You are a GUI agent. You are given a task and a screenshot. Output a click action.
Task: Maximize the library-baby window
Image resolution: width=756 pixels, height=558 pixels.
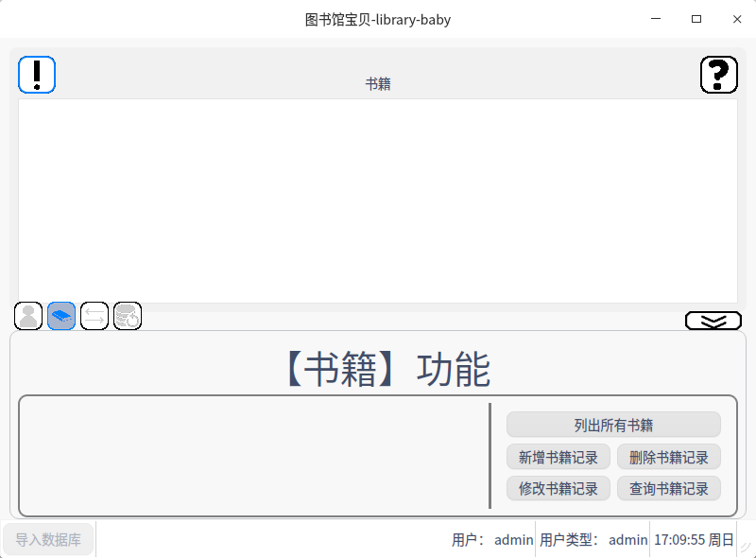point(696,19)
